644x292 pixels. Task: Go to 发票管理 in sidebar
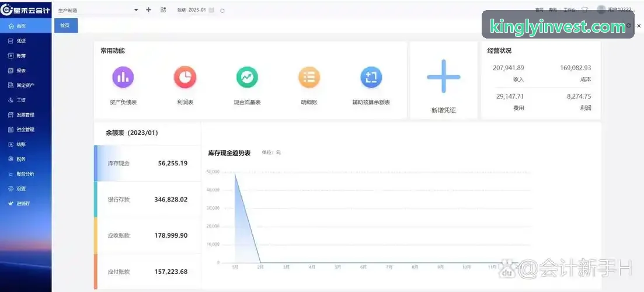[26, 115]
